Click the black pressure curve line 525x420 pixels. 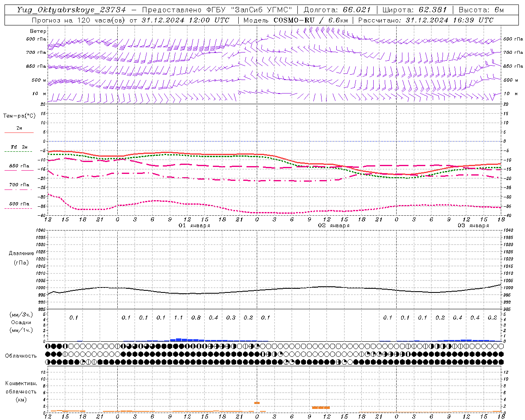pos(274,290)
